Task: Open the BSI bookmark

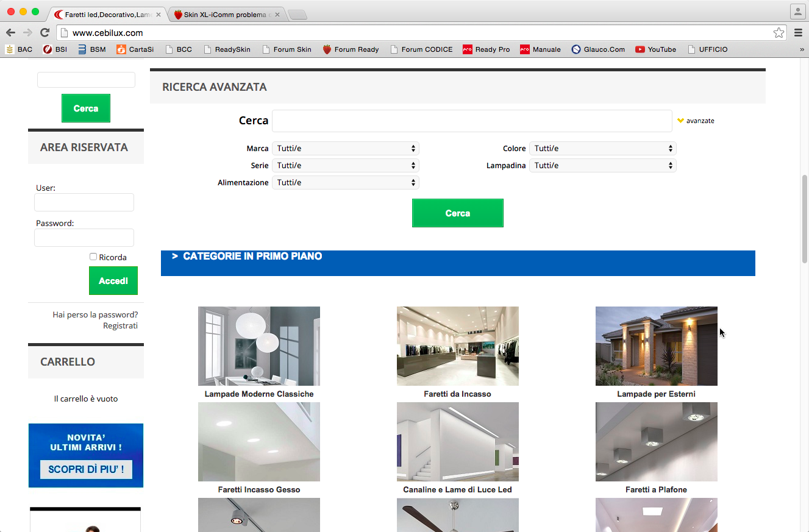Action: [x=55, y=49]
